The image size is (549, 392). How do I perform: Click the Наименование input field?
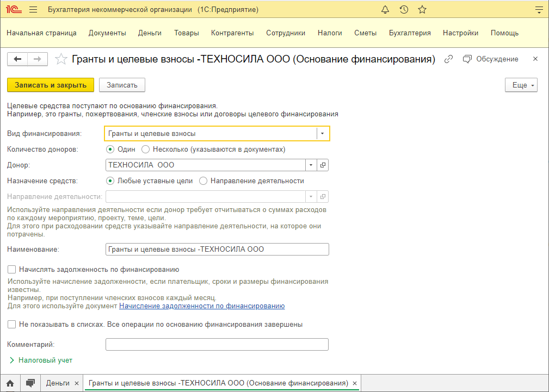[217, 249]
